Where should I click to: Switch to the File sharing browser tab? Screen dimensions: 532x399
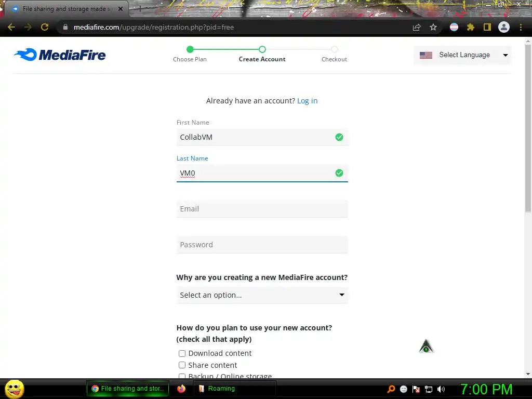coord(66,9)
